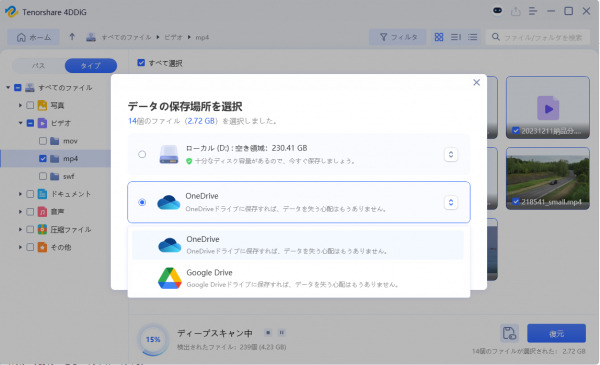This screenshot has height=365, width=600.
Task: Collapse the すべてのファイル tree node
Action: (x=8, y=88)
